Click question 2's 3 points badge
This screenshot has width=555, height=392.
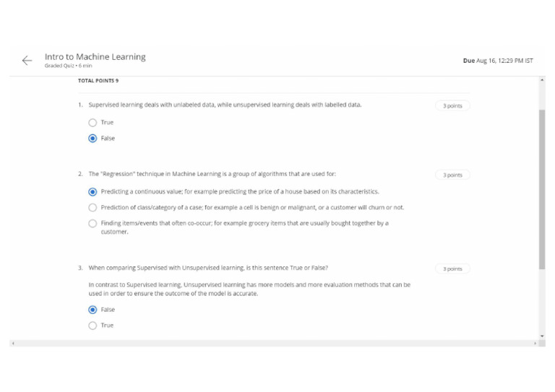tap(452, 175)
